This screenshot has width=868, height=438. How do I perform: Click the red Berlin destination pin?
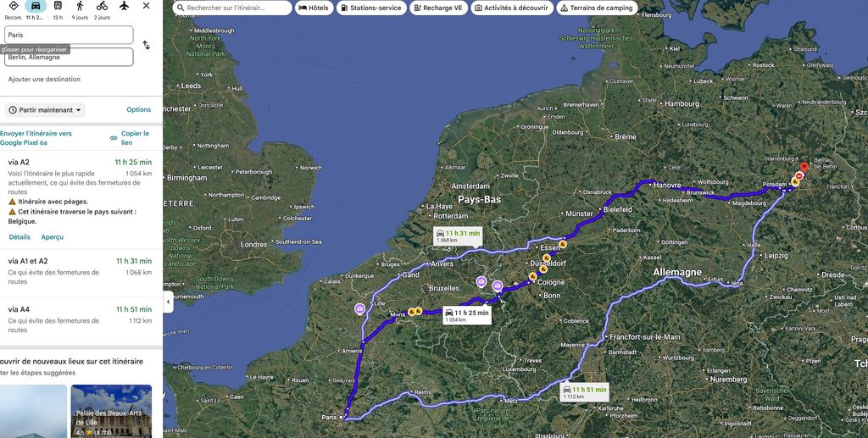[x=804, y=167]
